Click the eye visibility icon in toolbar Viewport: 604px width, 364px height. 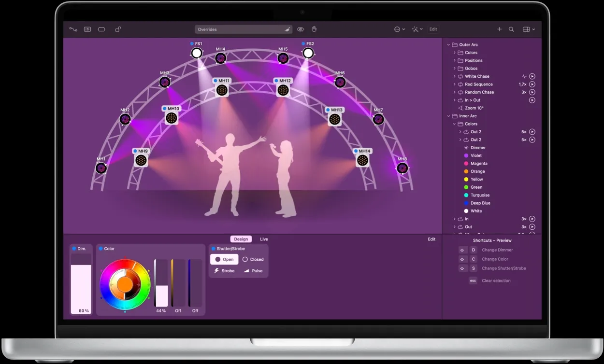point(301,29)
